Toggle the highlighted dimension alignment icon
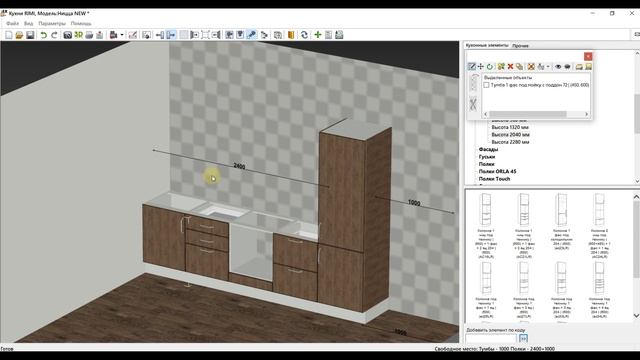Screen dimensions: 640x360 [x=171, y=35]
